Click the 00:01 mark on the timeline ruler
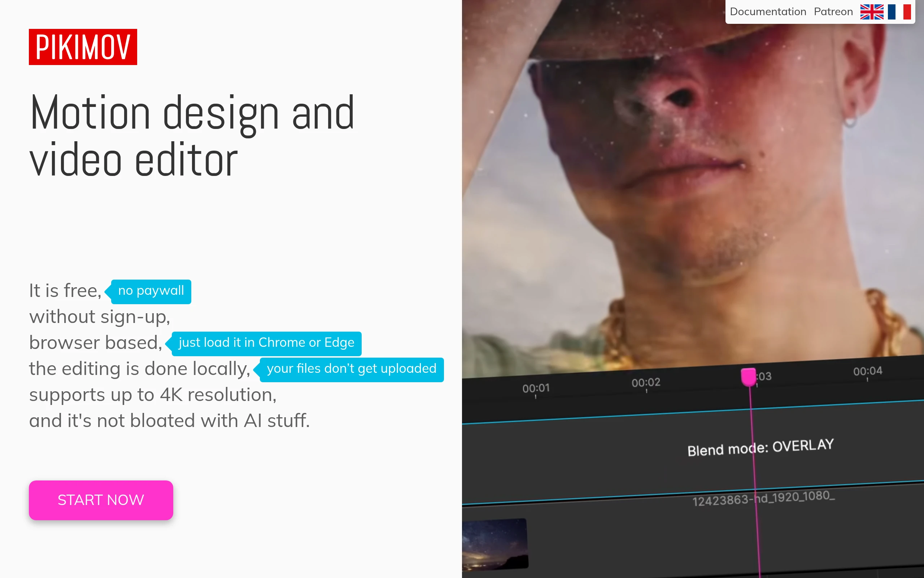The height and width of the screenshot is (578, 924). click(x=536, y=388)
